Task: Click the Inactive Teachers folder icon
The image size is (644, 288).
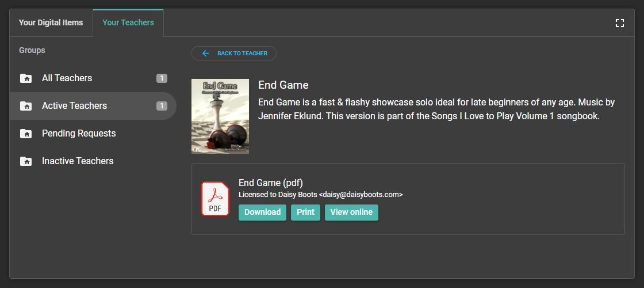Action: pos(26,161)
